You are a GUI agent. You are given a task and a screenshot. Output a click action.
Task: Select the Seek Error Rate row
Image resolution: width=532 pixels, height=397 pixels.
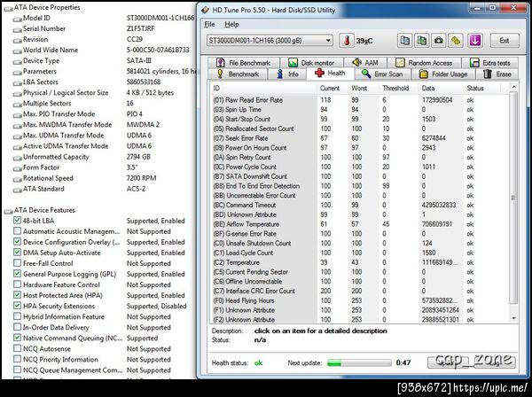pos(360,138)
